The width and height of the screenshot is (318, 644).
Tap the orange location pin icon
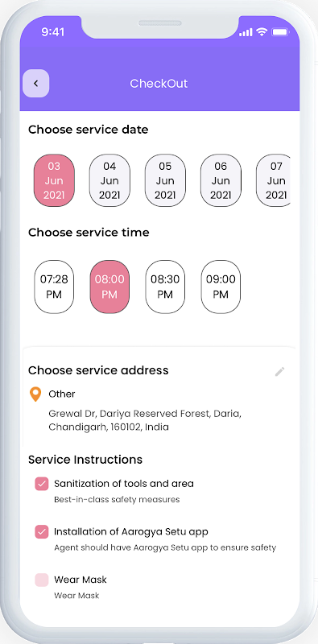click(35, 394)
